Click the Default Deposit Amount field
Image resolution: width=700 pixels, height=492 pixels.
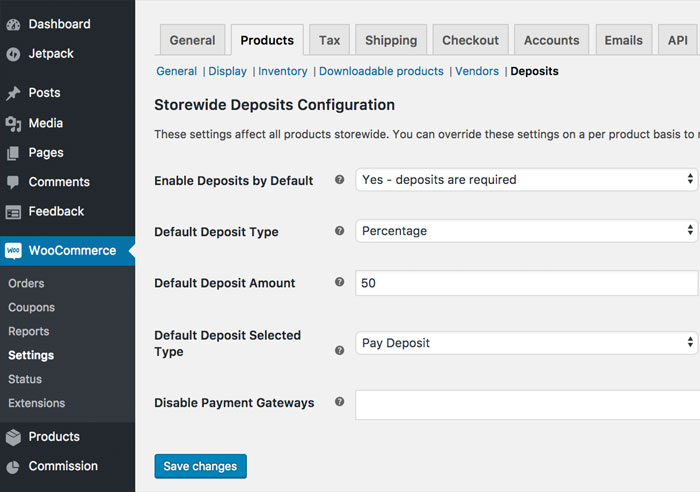pos(527,283)
